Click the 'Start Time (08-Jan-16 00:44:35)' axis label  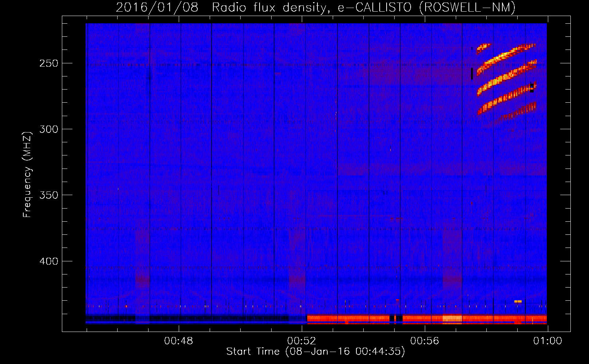pos(315,352)
